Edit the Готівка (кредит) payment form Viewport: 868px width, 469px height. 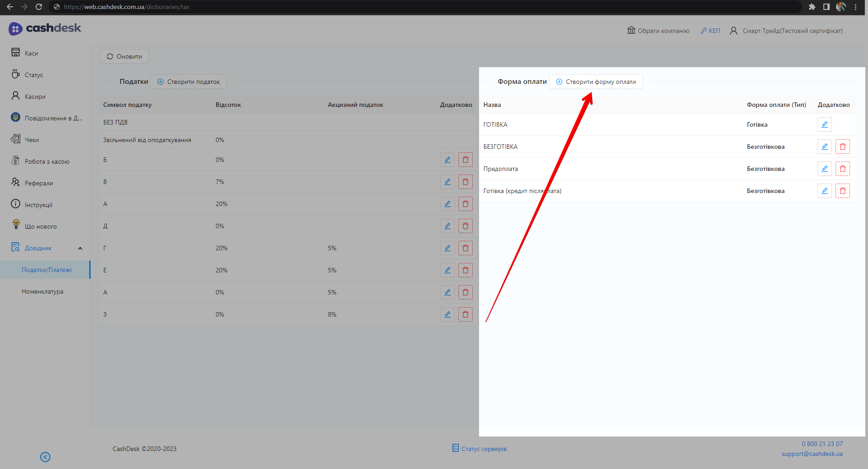[x=824, y=191]
